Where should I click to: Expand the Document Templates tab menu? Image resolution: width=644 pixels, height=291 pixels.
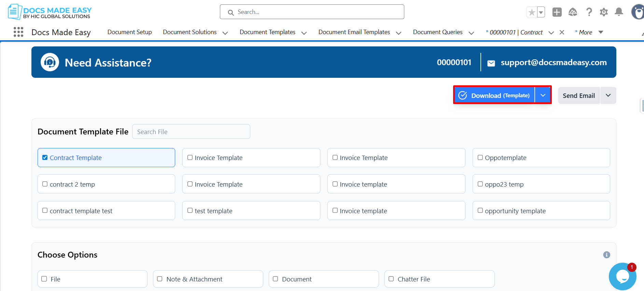304,33
